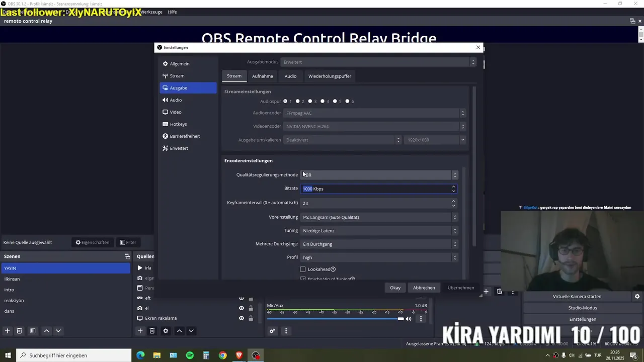Confirm settings with Okay button

[395, 288]
